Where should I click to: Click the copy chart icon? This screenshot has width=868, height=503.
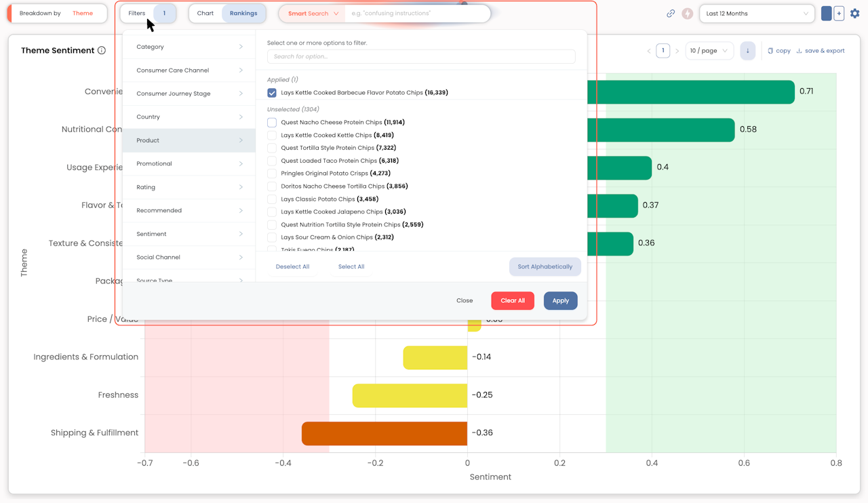(770, 51)
